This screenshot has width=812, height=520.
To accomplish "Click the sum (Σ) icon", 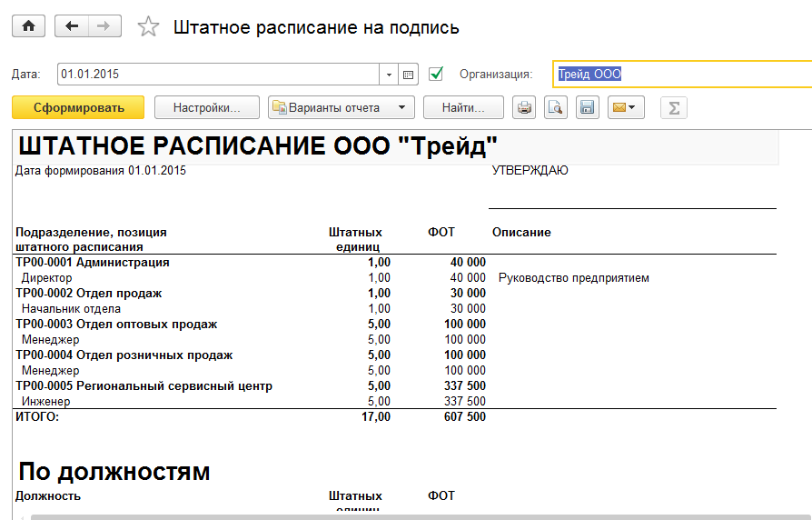I will (x=674, y=108).
